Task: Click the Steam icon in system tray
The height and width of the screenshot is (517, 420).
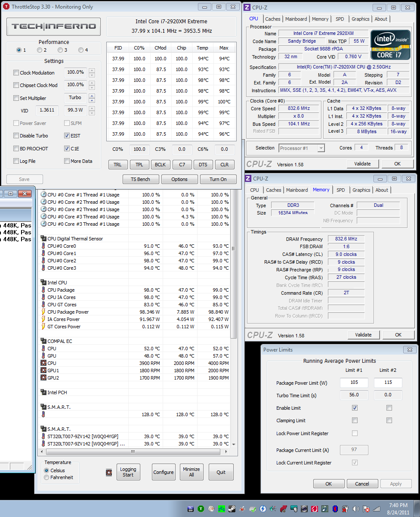Action: [232, 509]
